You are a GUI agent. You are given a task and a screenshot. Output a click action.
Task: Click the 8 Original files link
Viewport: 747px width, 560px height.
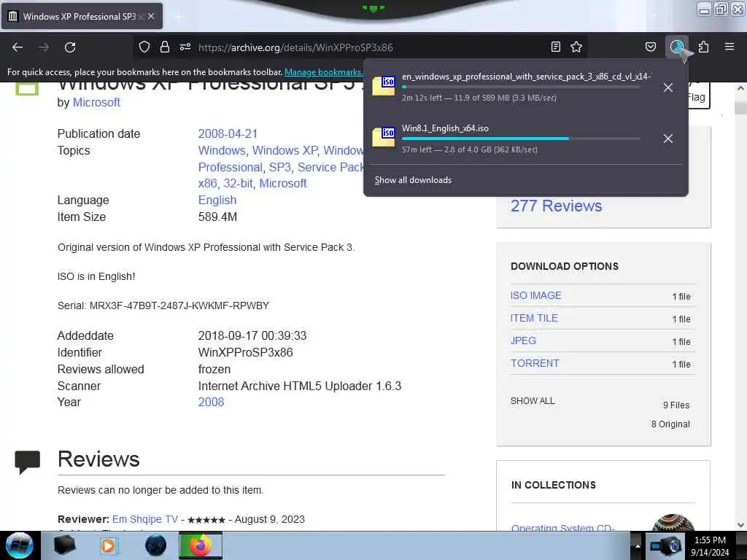(670, 424)
